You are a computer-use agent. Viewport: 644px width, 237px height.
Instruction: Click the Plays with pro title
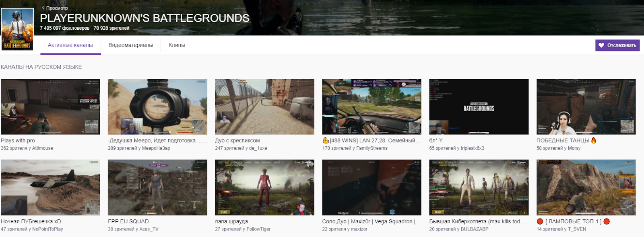[18, 141]
